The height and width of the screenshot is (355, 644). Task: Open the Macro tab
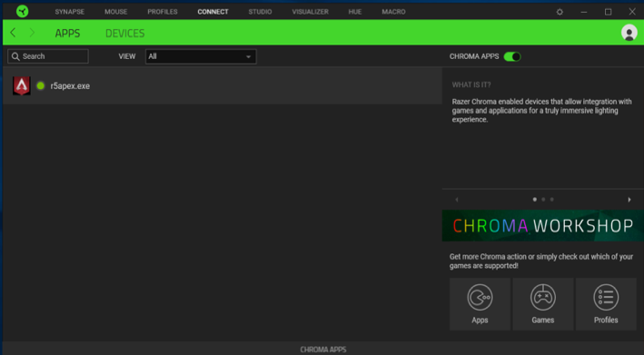[393, 12]
